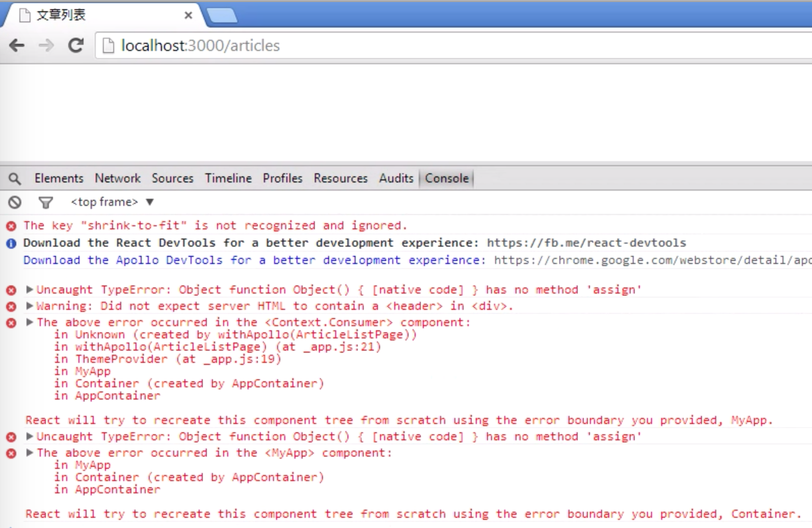812x528 pixels.
Task: Click the error icon beside shrink-to-fit message
Action: 11,226
